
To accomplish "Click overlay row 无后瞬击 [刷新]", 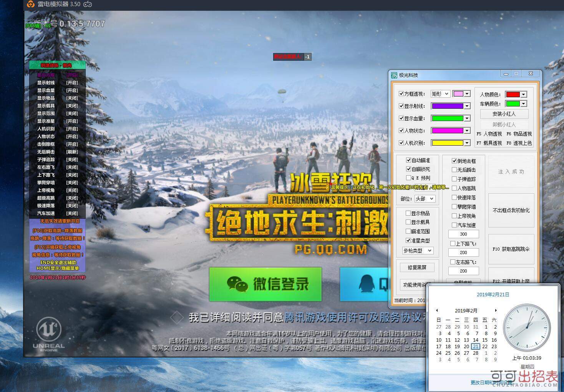I will coord(58,152).
